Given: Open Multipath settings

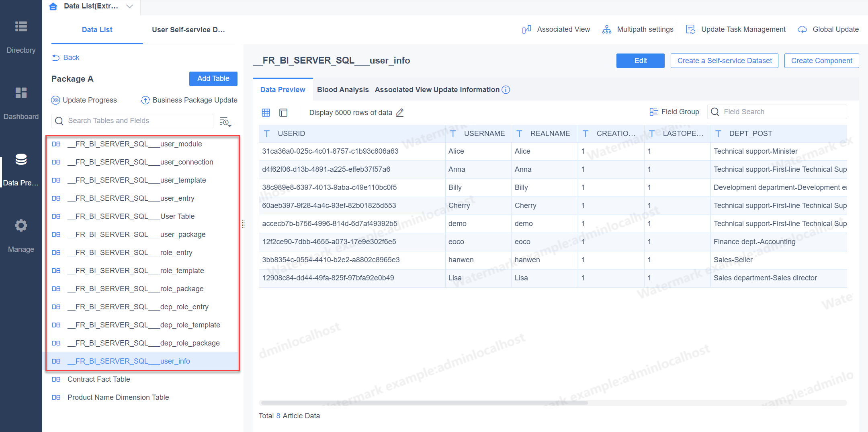Looking at the screenshot, I should click(638, 29).
